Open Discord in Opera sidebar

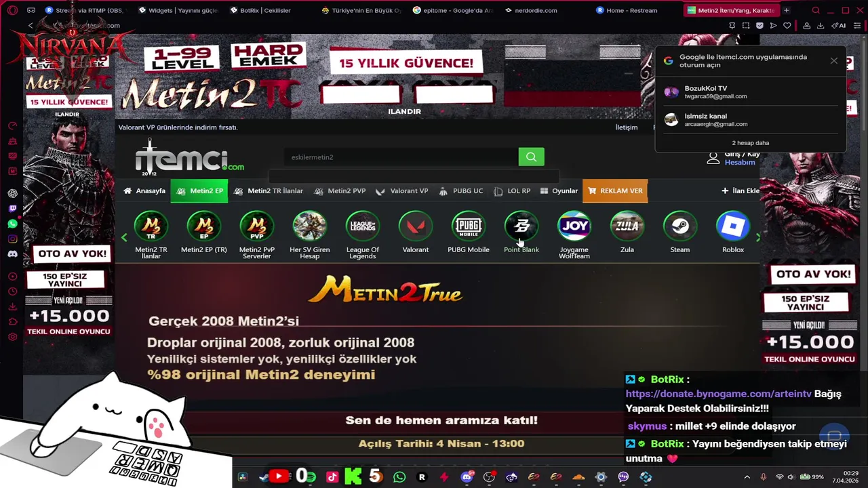click(x=12, y=254)
